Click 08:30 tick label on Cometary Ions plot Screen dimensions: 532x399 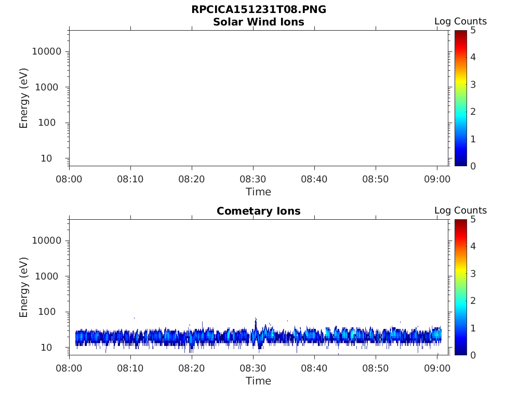(253, 368)
